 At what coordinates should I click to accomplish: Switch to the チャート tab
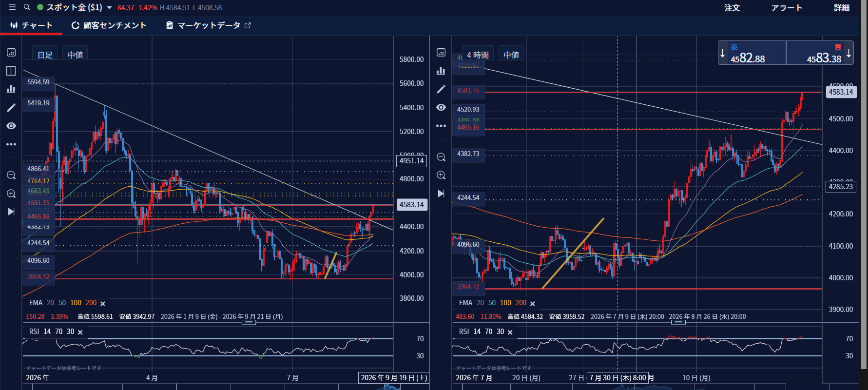[31, 25]
